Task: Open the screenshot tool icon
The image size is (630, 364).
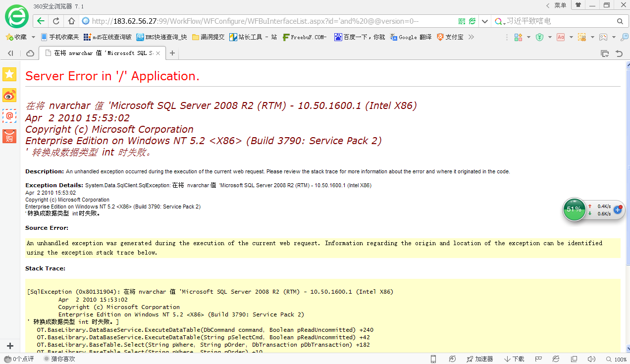Action: 582,37
